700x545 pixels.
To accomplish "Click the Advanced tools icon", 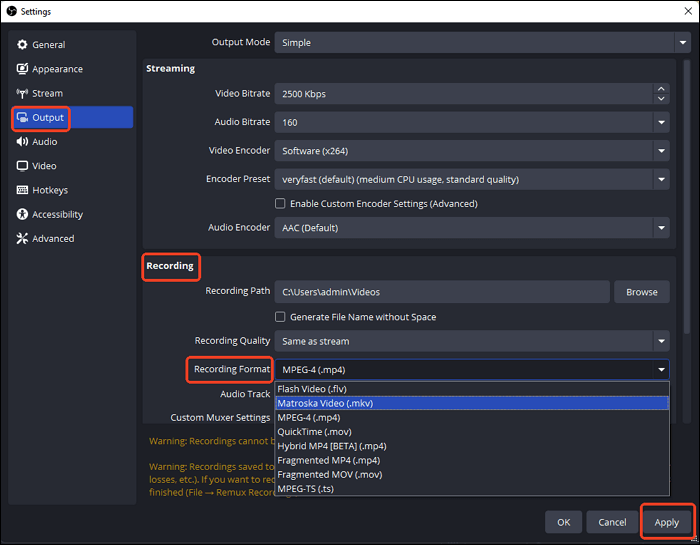I will (x=22, y=238).
